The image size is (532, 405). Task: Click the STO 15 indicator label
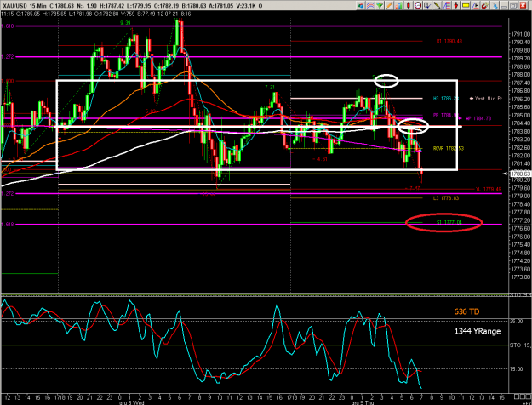[520, 345]
